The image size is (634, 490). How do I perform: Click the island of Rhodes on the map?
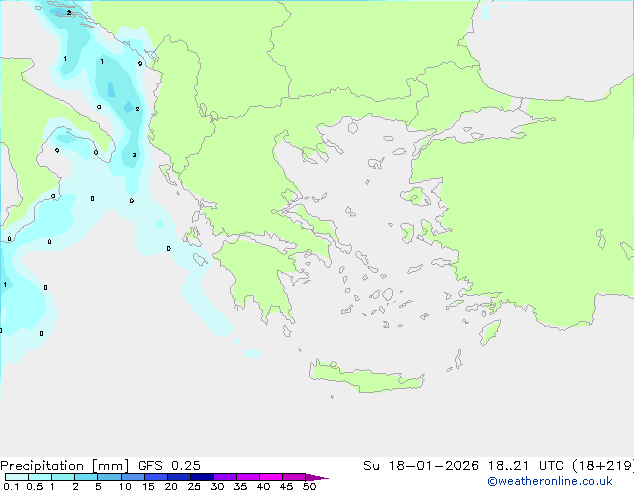pyautogui.click(x=489, y=332)
